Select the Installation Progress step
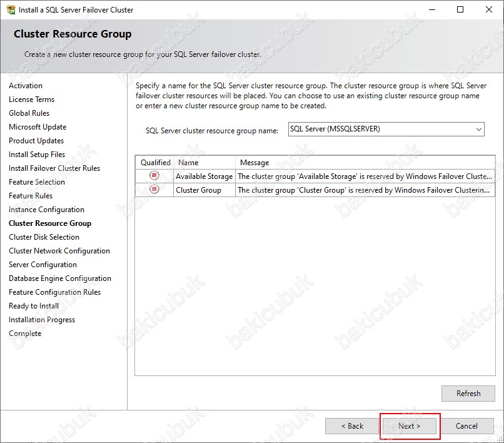This screenshot has width=504, height=443. click(x=42, y=320)
